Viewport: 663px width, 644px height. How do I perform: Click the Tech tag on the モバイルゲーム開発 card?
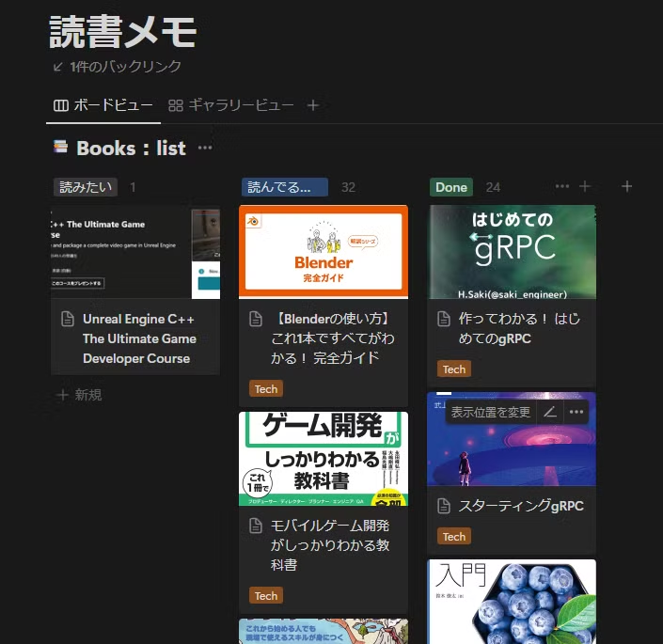tap(266, 596)
